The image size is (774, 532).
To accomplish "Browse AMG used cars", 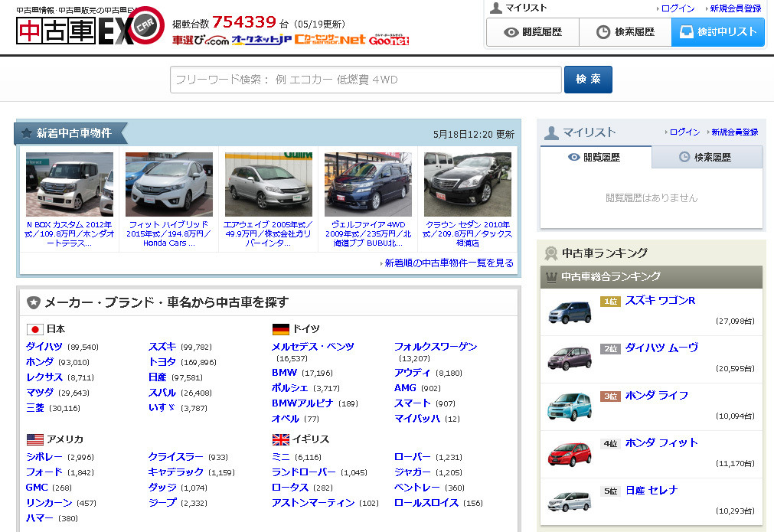I will [405, 388].
